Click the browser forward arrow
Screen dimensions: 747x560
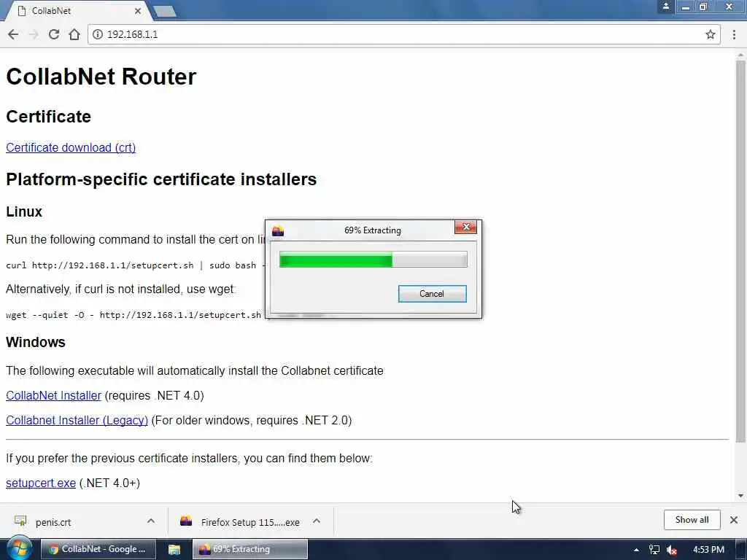(34, 34)
